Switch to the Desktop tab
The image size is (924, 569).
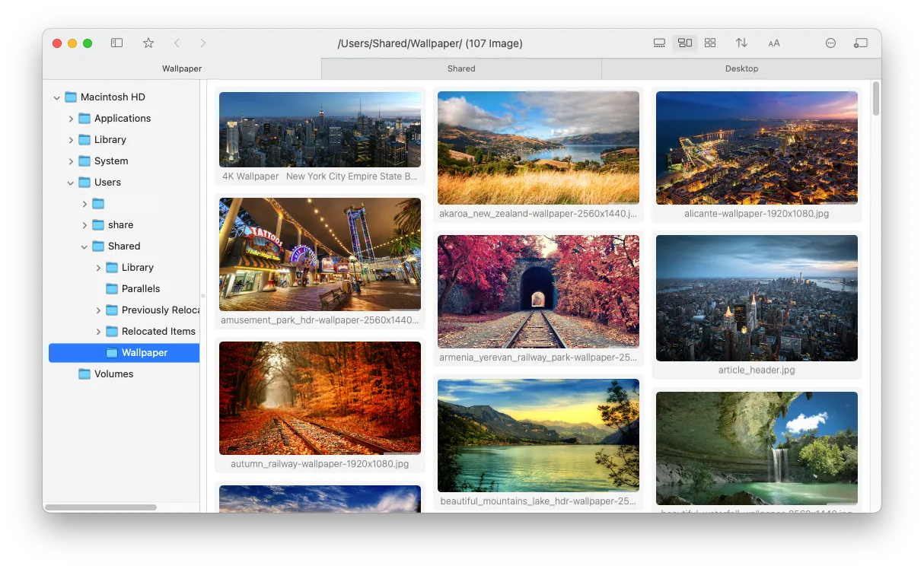pos(741,68)
